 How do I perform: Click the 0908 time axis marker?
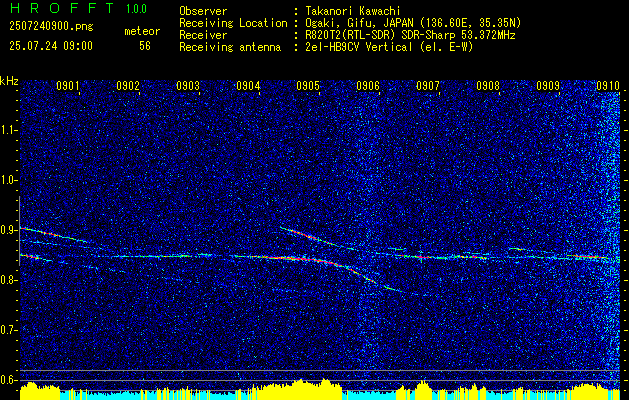(488, 85)
